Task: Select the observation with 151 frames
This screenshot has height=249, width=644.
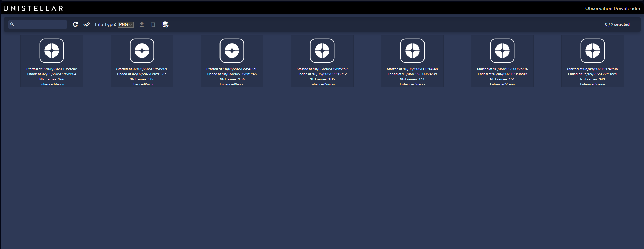Action: (502, 61)
